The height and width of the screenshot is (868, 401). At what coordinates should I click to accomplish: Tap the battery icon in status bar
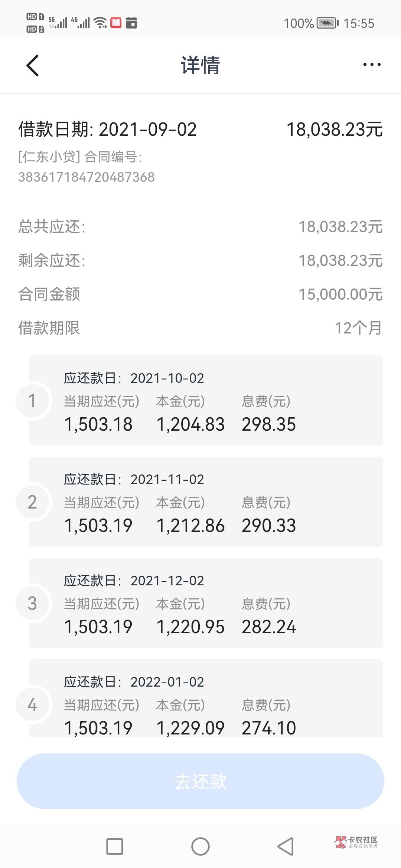[x=327, y=23]
